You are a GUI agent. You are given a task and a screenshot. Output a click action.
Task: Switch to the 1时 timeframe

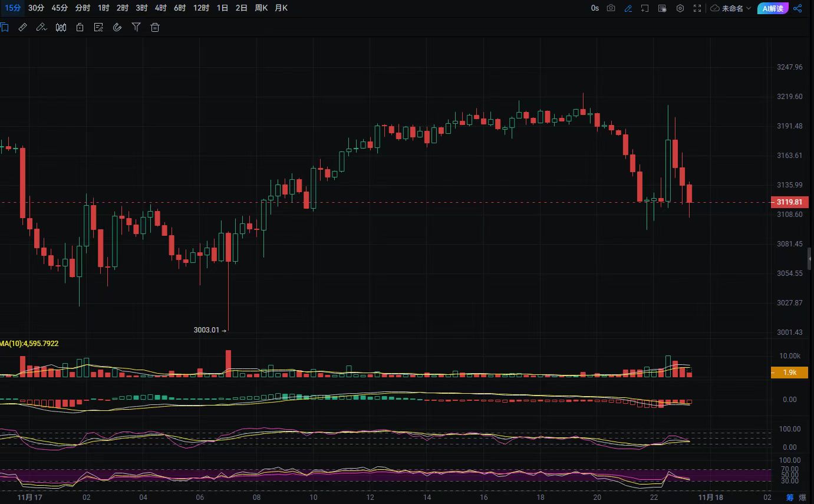click(104, 8)
